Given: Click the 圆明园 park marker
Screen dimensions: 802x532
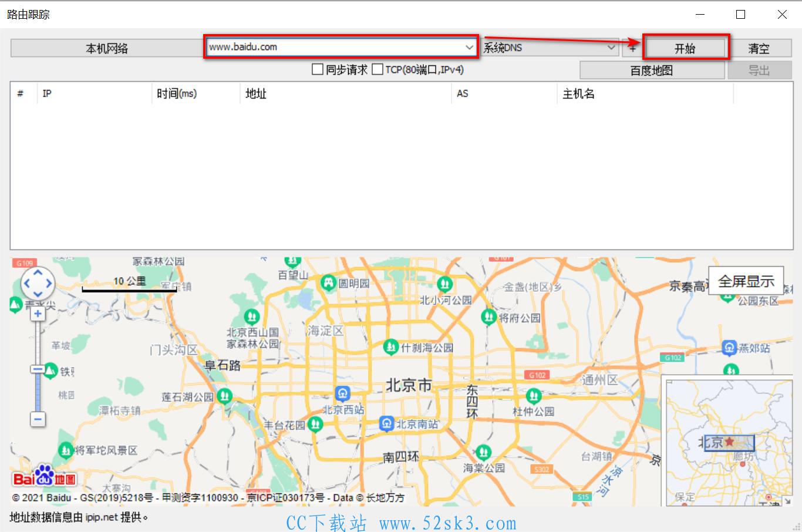Looking at the screenshot, I should pos(328,282).
